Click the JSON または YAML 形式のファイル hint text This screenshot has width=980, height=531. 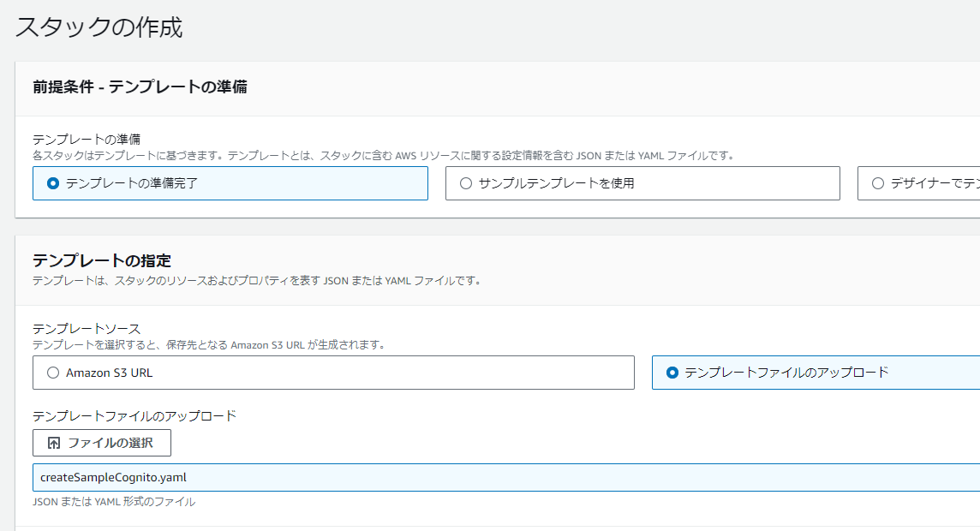[x=113, y=502]
